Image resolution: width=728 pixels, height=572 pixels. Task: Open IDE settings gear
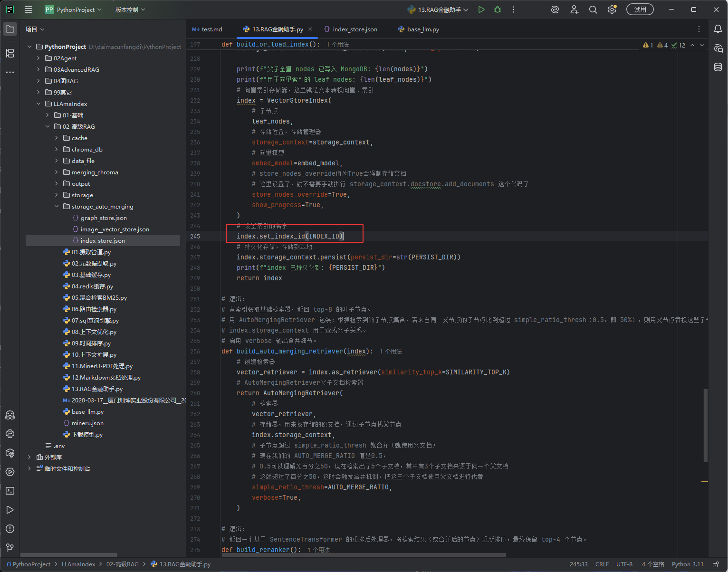(x=612, y=10)
